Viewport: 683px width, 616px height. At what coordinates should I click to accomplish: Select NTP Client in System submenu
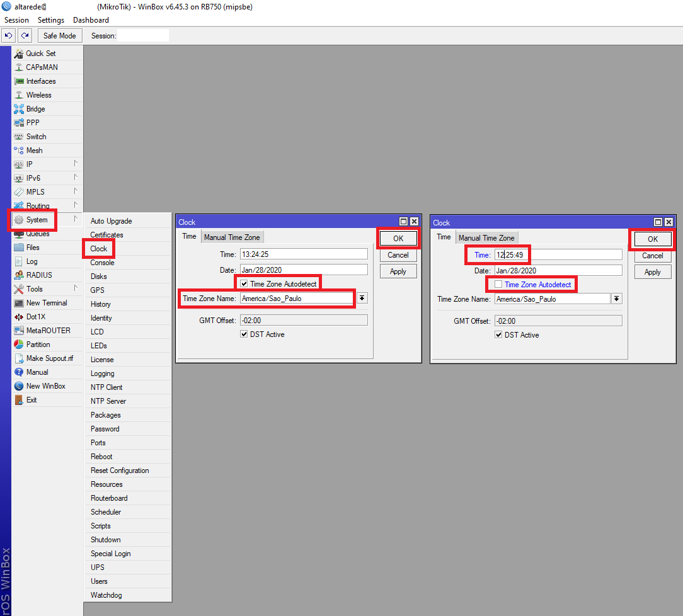point(106,387)
